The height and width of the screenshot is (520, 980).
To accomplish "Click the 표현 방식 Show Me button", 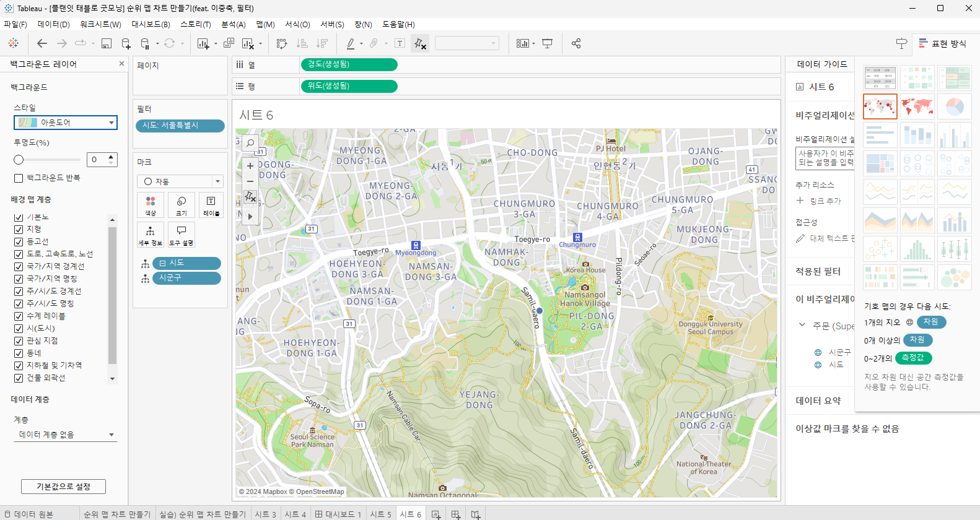I will 942,43.
